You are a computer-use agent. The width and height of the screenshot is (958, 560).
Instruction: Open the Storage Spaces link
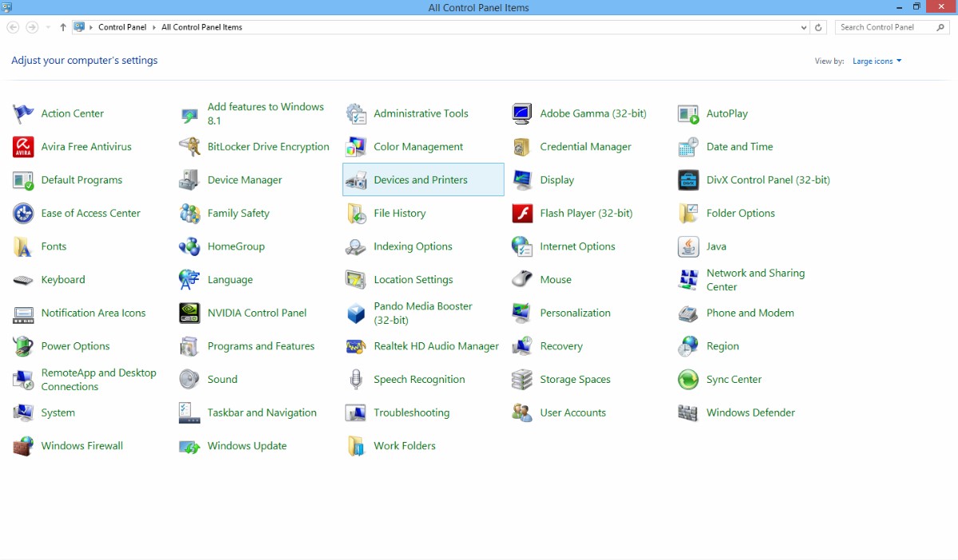pos(575,380)
